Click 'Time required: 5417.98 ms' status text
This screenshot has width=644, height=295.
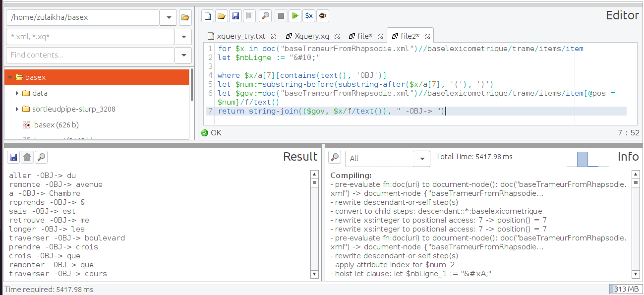coord(49,289)
